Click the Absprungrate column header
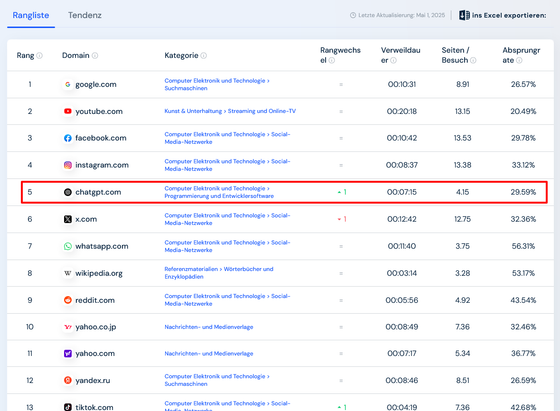 [521, 55]
